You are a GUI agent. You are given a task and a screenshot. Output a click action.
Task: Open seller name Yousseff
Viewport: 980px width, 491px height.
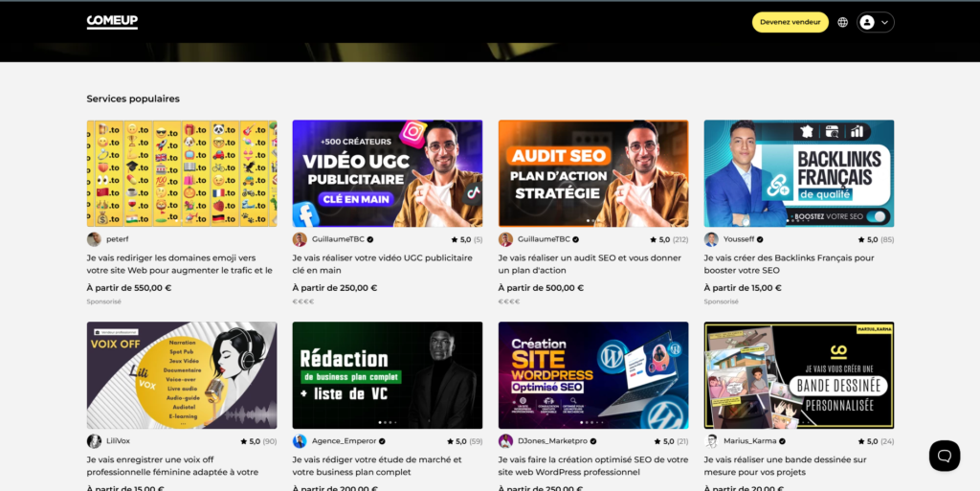pos(739,239)
